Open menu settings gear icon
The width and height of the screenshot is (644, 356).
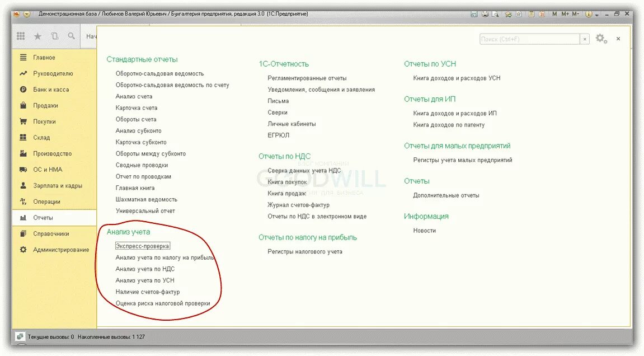point(601,39)
